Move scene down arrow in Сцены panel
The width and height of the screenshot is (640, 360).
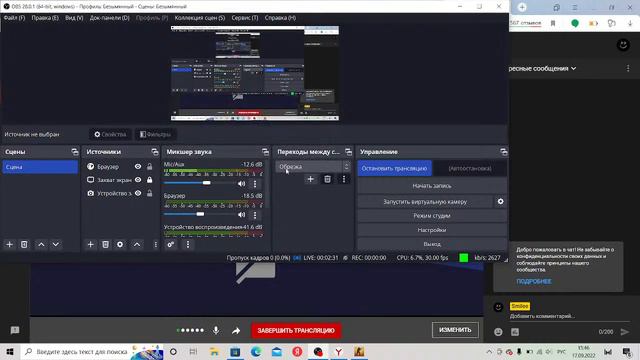(56, 244)
